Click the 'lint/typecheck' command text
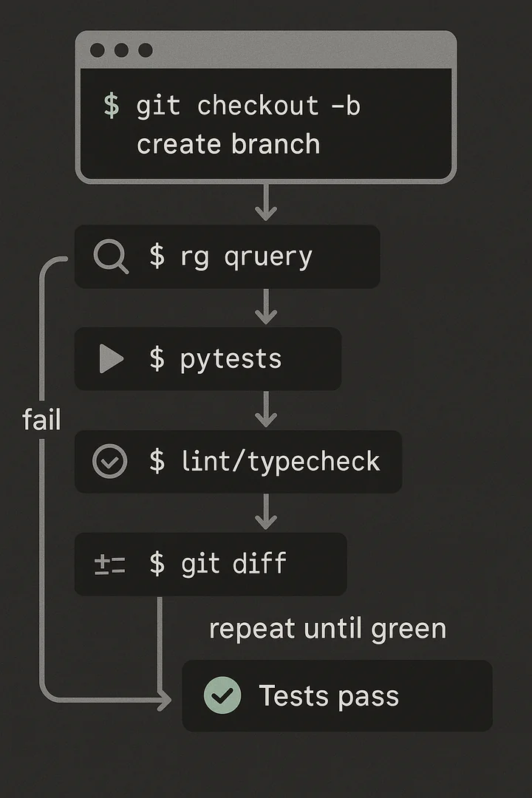The width and height of the screenshot is (532, 798). coord(281,462)
